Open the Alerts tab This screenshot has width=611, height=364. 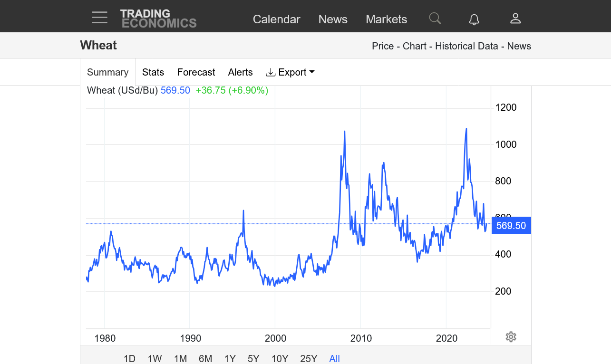[240, 72]
